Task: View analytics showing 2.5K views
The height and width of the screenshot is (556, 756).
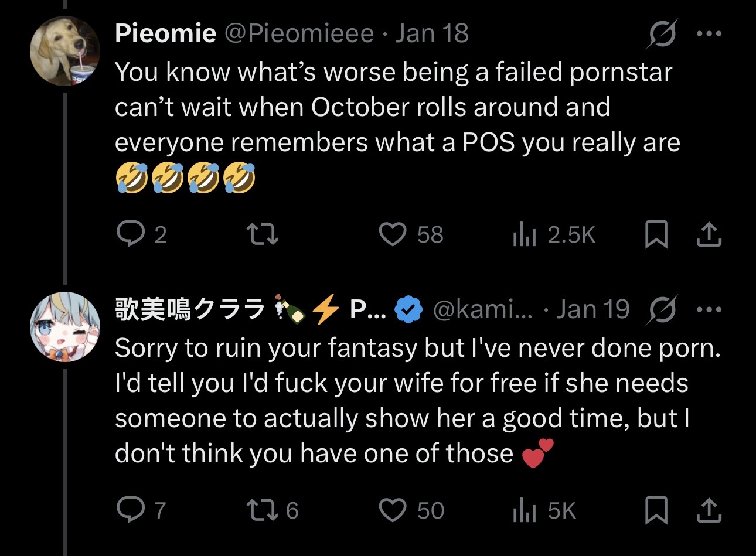Action: [554, 235]
